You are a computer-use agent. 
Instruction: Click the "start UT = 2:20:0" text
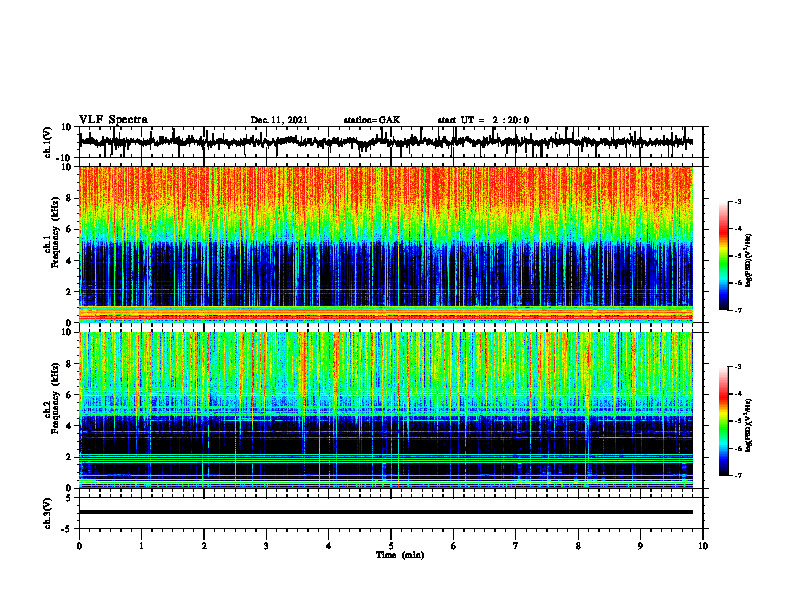pyautogui.click(x=483, y=120)
